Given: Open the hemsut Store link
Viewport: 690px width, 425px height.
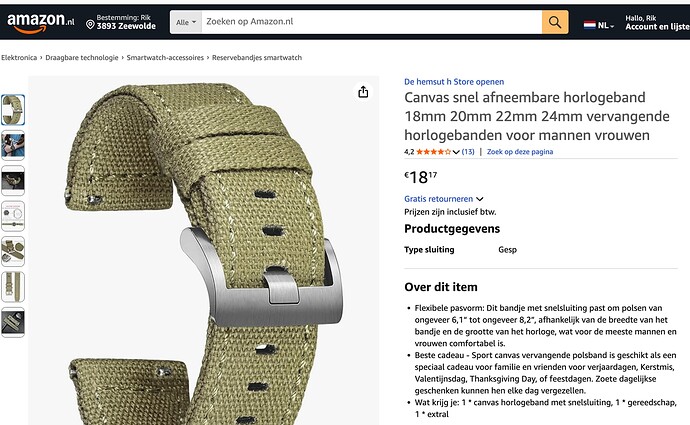Looking at the screenshot, I should click(x=454, y=82).
